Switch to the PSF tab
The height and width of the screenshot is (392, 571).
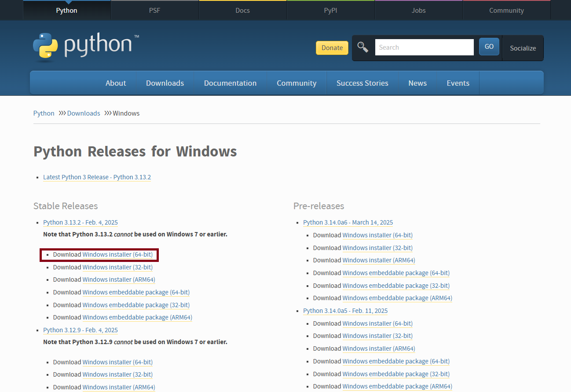coord(154,10)
